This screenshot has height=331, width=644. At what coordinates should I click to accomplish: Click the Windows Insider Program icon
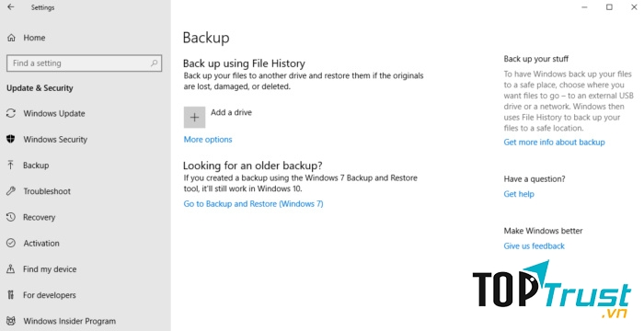click(11, 321)
